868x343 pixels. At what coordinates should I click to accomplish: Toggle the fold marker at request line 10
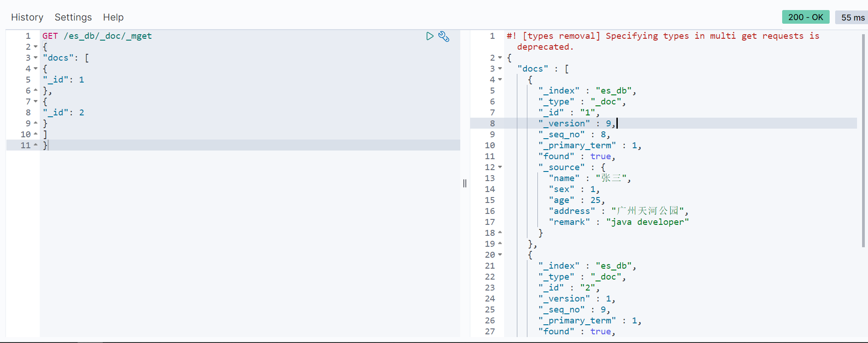pos(36,134)
